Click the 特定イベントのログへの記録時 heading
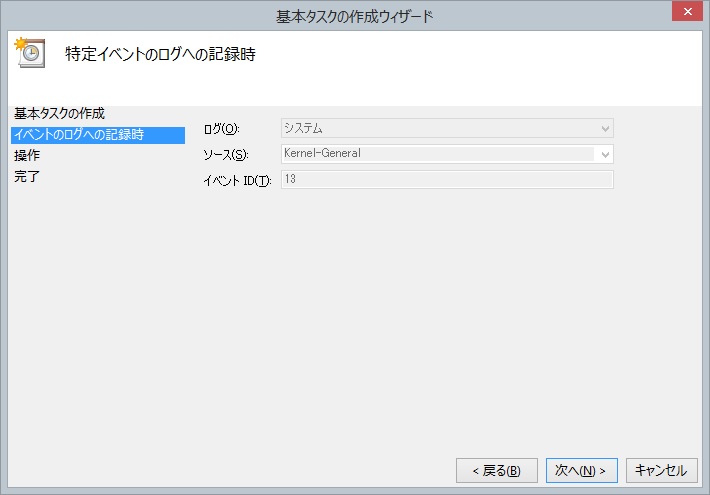710x495 pixels. 160,54
